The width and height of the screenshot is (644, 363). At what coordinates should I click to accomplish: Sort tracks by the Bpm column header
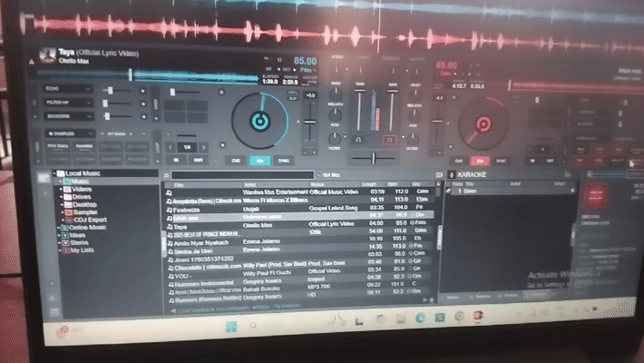(x=392, y=184)
